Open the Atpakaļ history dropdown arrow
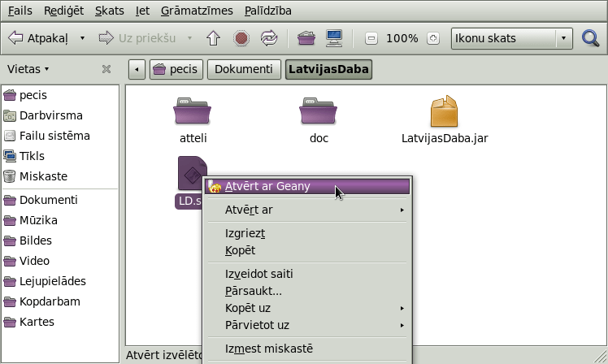The image size is (608, 364). click(82, 38)
